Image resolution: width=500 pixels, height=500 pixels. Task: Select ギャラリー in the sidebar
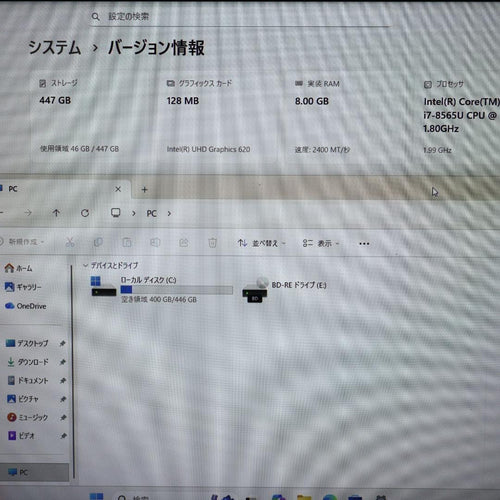pyautogui.click(x=23, y=287)
